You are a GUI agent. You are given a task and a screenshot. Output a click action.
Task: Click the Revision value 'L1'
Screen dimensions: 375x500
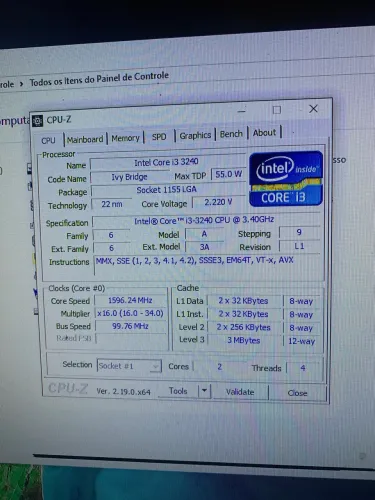(299, 246)
